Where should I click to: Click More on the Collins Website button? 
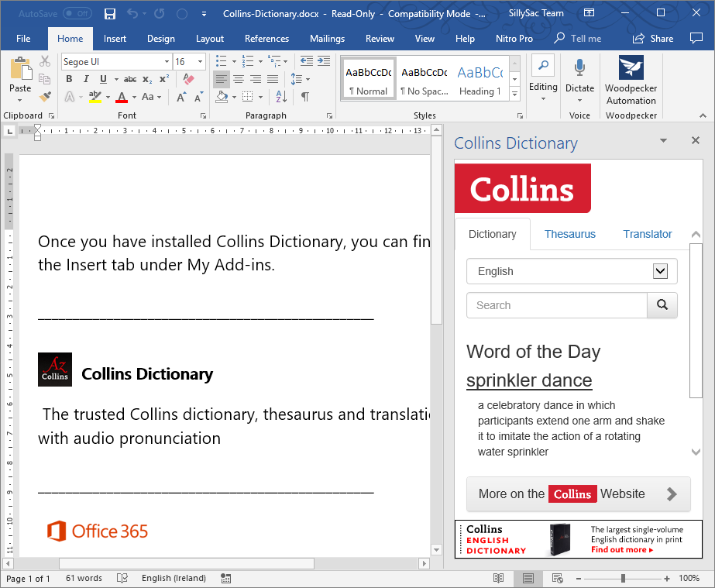pyautogui.click(x=578, y=494)
